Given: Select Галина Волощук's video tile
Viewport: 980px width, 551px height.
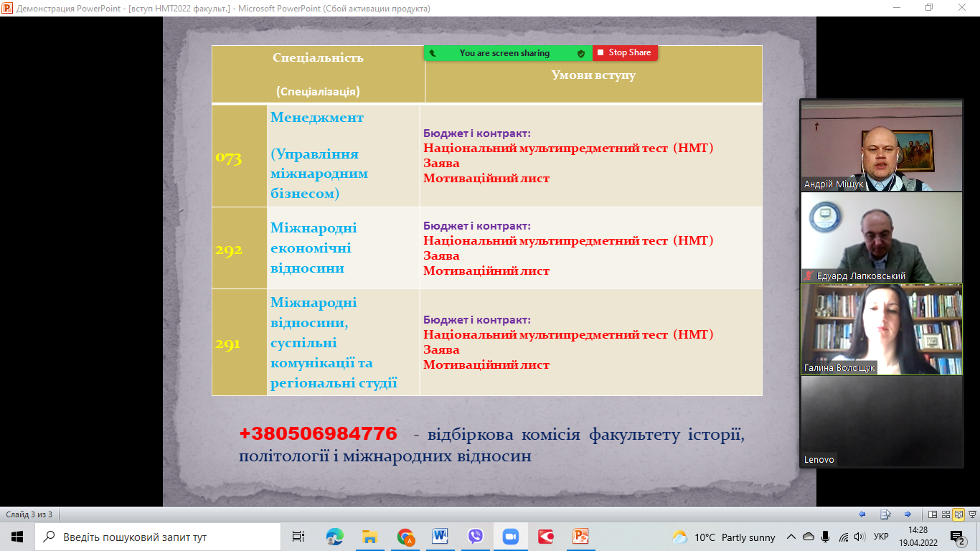Looking at the screenshot, I should pos(881,329).
